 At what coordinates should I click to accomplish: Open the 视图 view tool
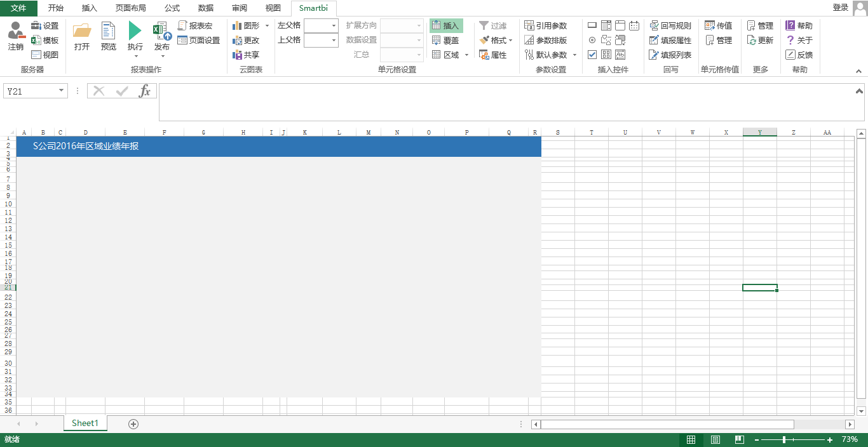pyautogui.click(x=45, y=55)
